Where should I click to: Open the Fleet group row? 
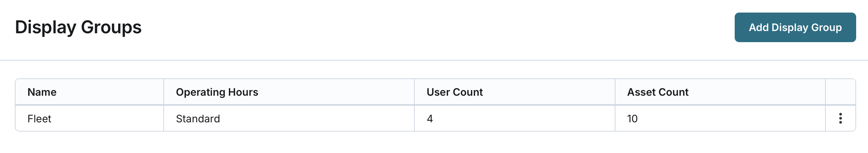39,119
